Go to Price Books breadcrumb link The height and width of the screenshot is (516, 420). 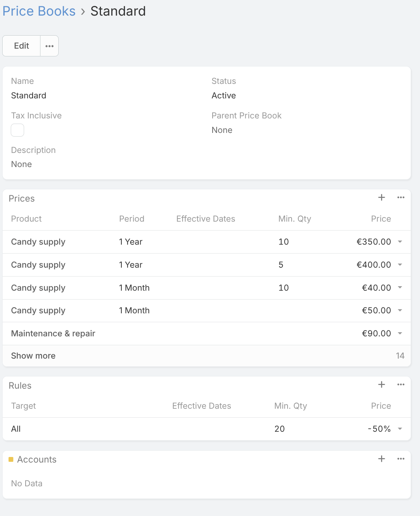(39, 11)
